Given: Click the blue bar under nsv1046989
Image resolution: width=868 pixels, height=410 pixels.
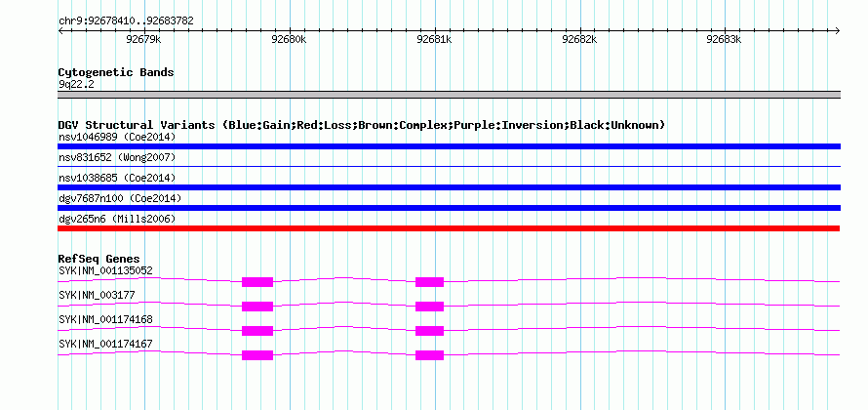Looking at the screenshot, I should [x=449, y=146].
